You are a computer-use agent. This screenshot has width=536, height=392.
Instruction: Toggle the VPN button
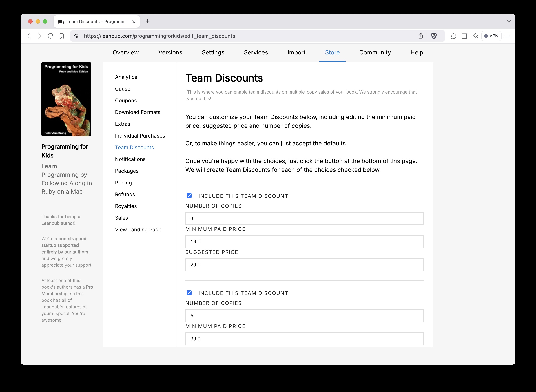[491, 36]
